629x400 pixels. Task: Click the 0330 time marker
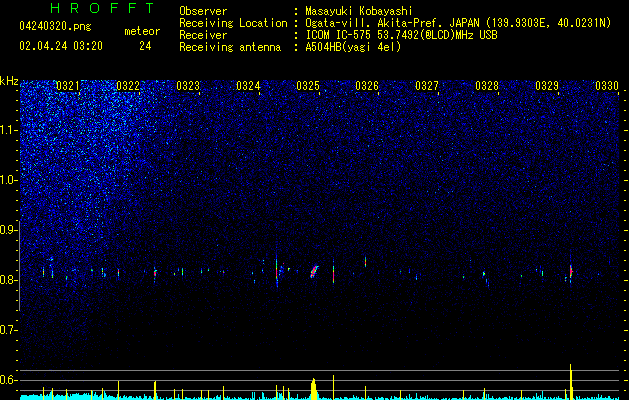coord(607,86)
